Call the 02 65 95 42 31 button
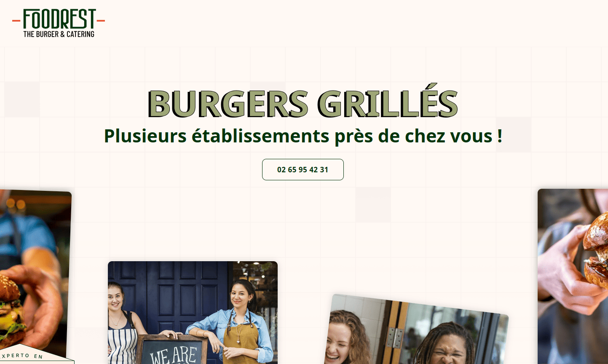This screenshot has height=364, width=608. coord(303,169)
